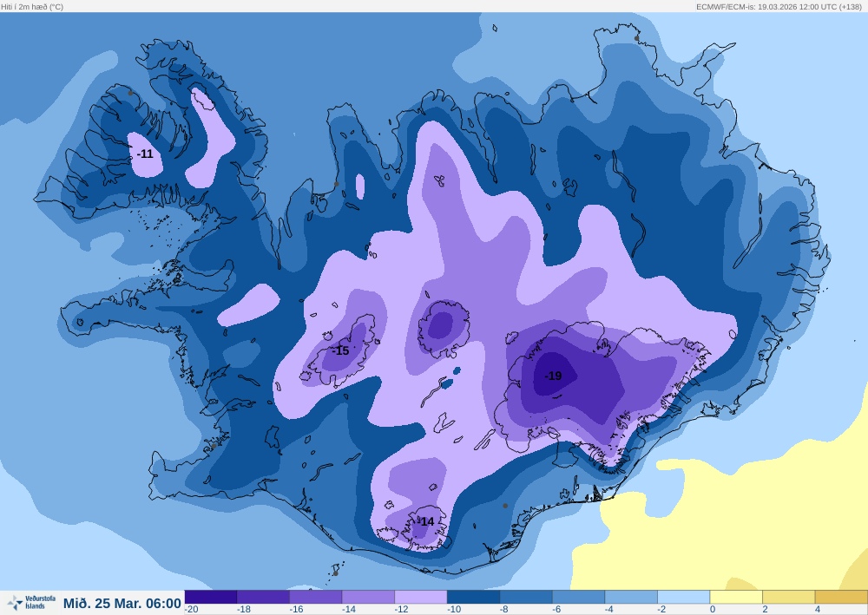The width and height of the screenshot is (868, 615).
Task: Click the -2 legend scale label
Action: pos(662,610)
